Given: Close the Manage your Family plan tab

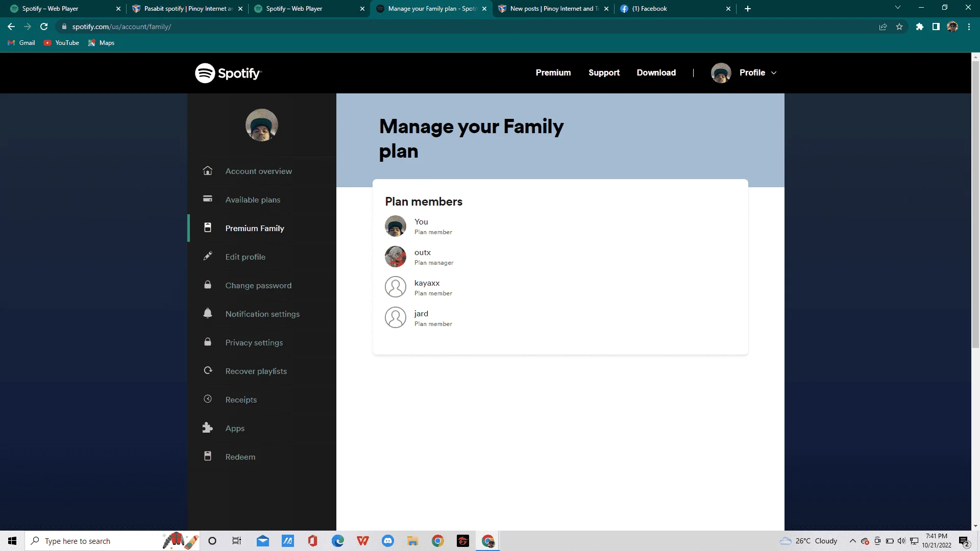Looking at the screenshot, I should click(x=484, y=9).
